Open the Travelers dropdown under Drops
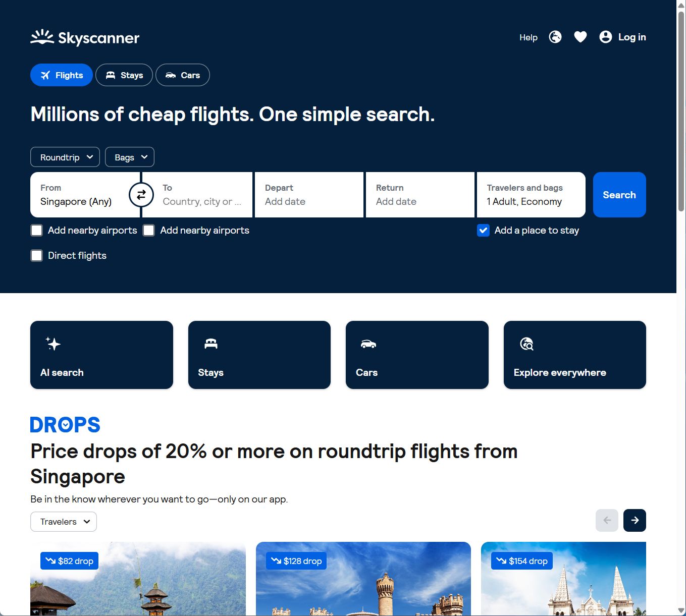Viewport: 686px width, 616px height. [x=64, y=522]
